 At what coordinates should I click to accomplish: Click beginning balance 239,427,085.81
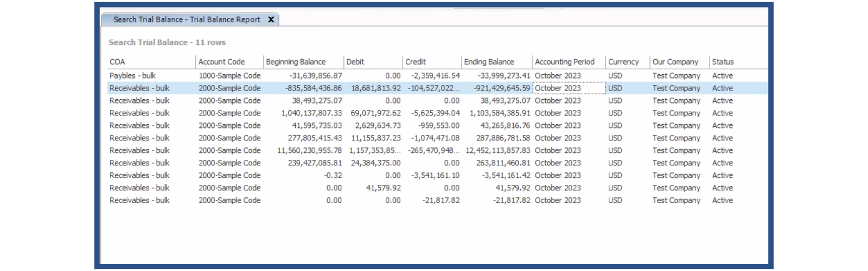pos(315,163)
